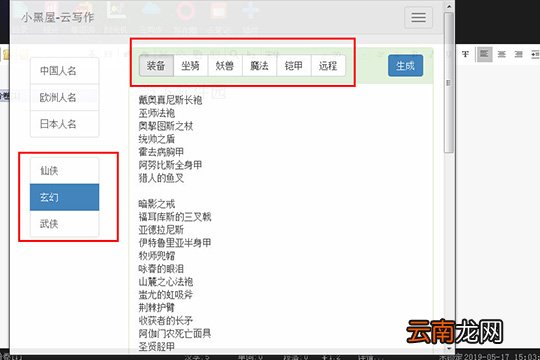Click generated name 收获者的长矛
Screen dimensions: 540x360
pos(166,321)
